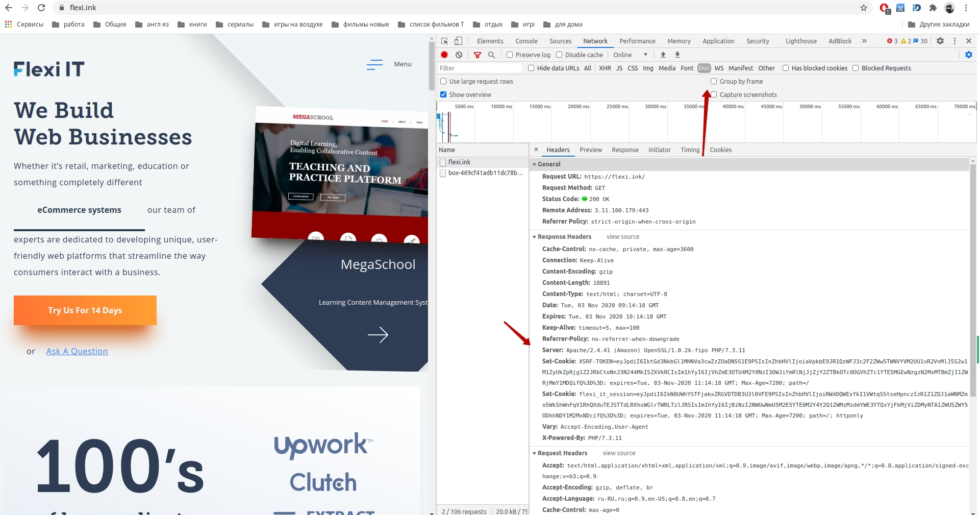
Task: Enable Use large request rows
Action: [443, 81]
